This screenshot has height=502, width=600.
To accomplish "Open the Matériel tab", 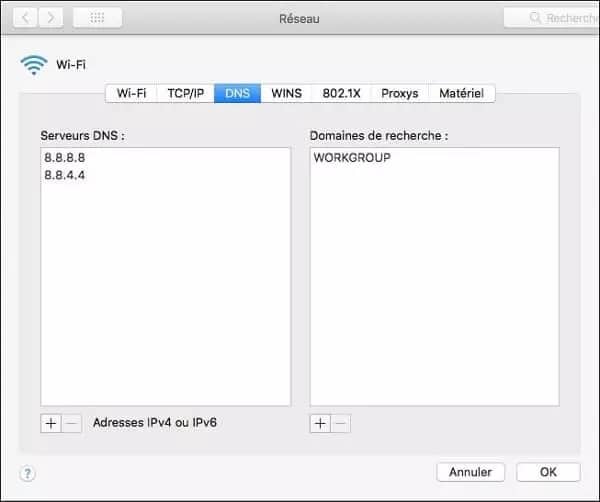I will [461, 93].
